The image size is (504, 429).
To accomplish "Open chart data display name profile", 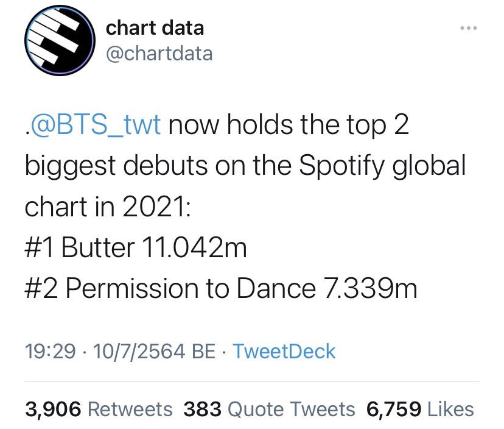I will coord(155,27).
